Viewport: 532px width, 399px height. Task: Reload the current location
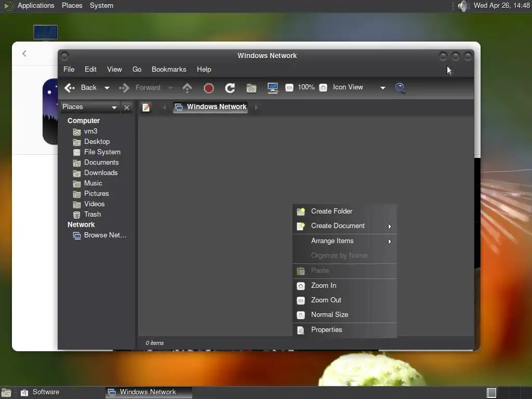pos(230,88)
